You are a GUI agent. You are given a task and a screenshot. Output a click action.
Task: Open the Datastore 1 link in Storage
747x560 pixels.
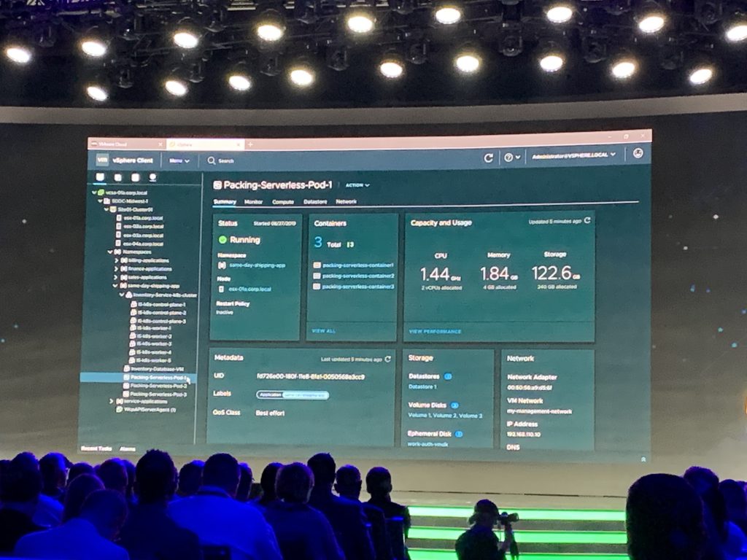(422, 386)
